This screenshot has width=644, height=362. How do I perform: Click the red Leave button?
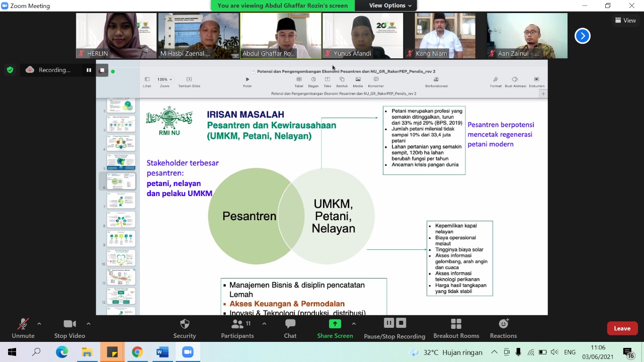point(622,328)
